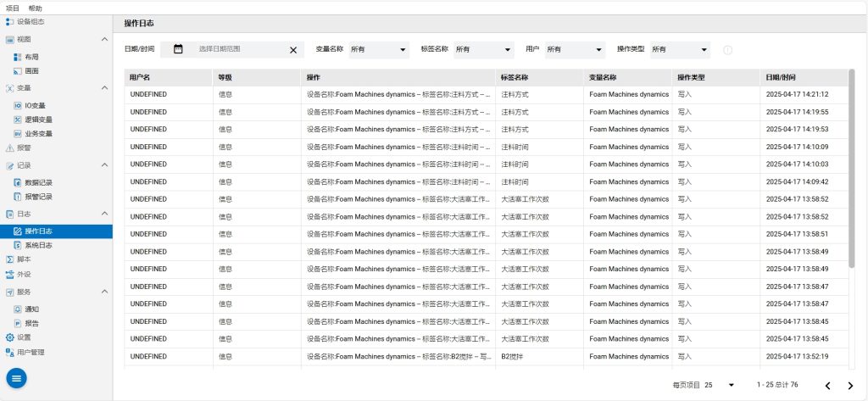
Task: Click the info icon beside operation type filter
Action: tap(727, 50)
